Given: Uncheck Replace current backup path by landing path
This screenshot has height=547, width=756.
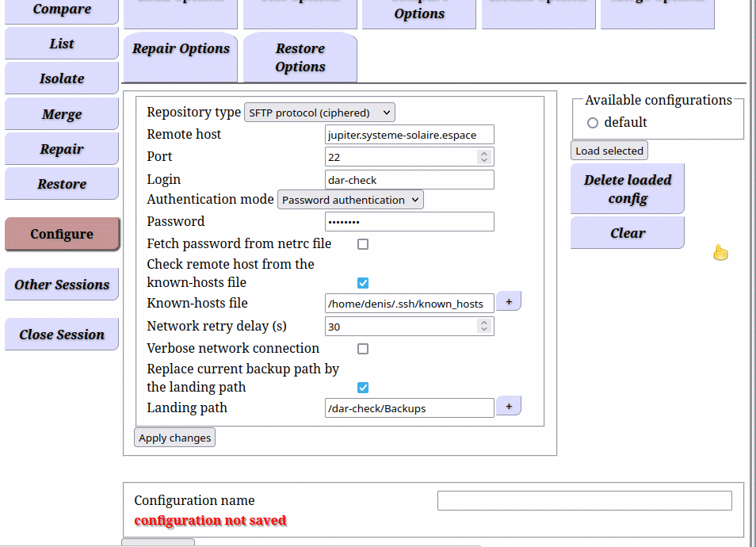Looking at the screenshot, I should point(363,388).
